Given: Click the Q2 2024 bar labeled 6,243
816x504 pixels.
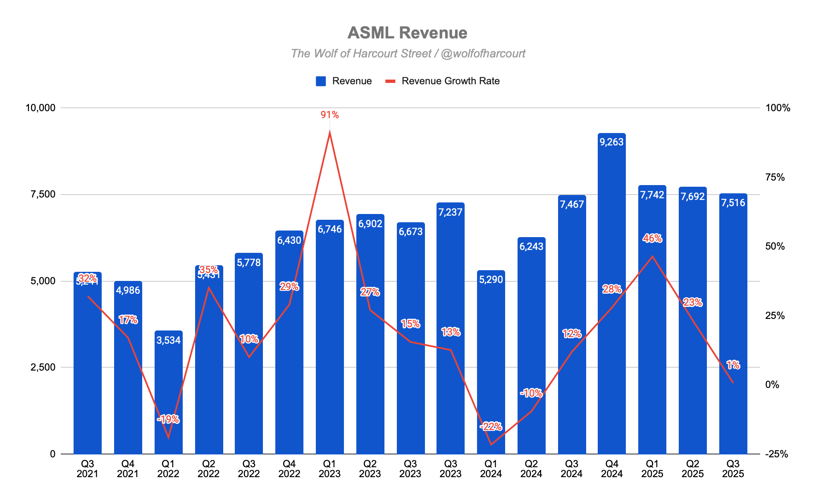Looking at the screenshot, I should click(x=531, y=322).
